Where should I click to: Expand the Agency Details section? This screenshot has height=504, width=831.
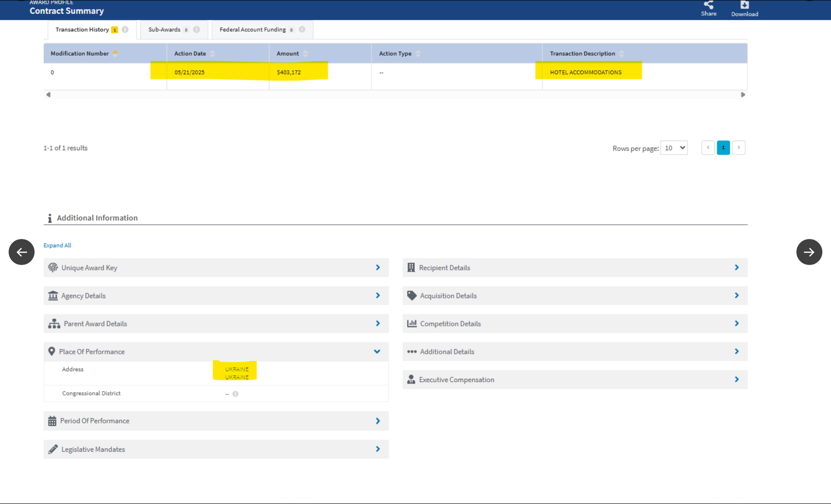pos(216,296)
